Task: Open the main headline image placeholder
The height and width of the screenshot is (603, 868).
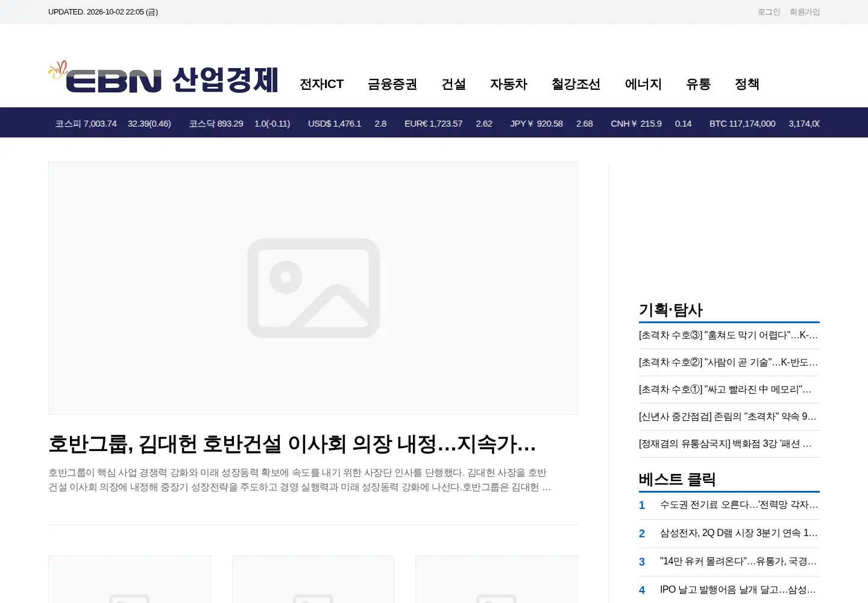Action: [313, 288]
